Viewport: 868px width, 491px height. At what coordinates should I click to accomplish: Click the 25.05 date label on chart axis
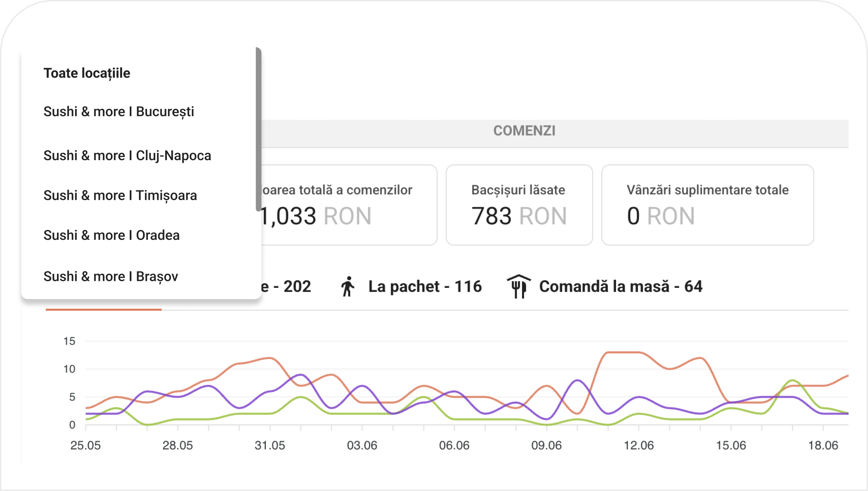point(85,445)
